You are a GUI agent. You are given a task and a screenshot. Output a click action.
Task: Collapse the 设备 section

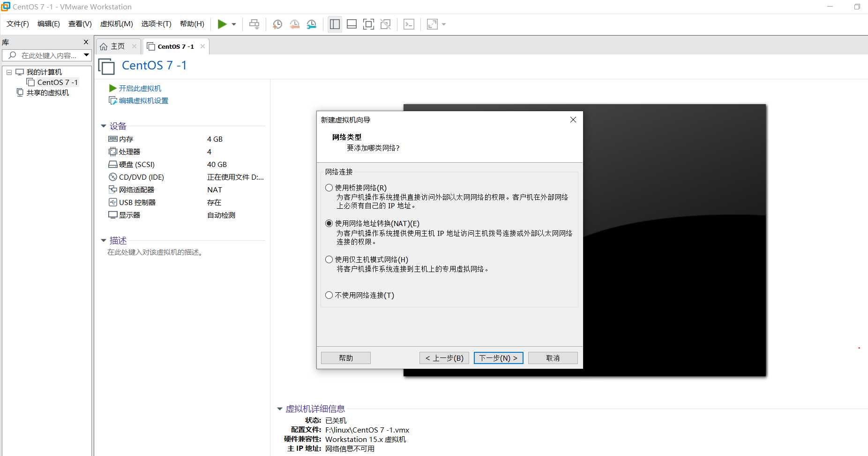[104, 126]
